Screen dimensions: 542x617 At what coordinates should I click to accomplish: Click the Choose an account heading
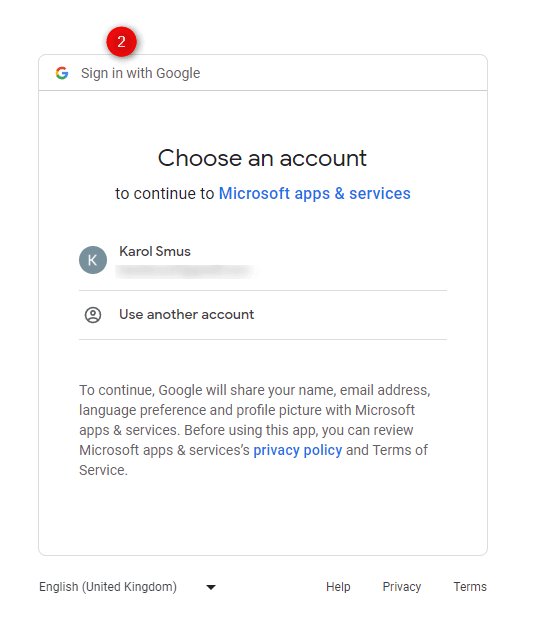[263, 158]
